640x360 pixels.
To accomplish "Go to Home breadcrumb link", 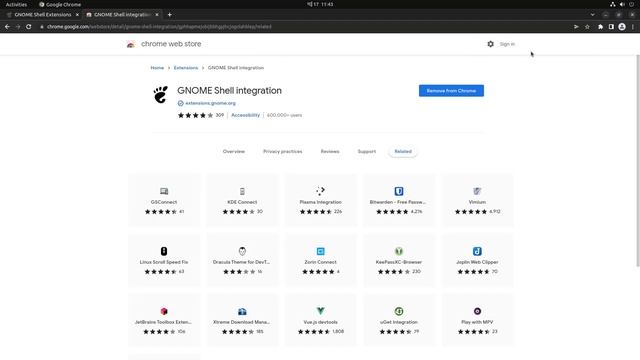I will coord(157,68).
